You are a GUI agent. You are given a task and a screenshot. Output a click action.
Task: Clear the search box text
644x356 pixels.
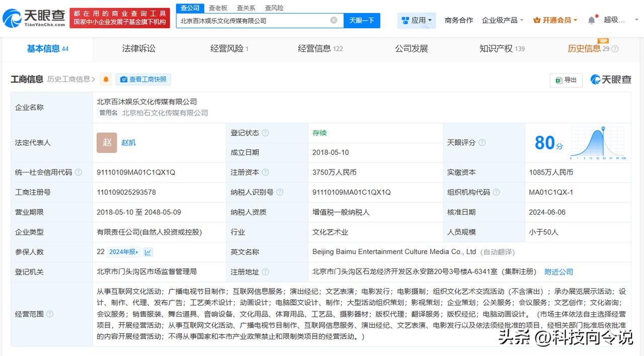(334, 20)
